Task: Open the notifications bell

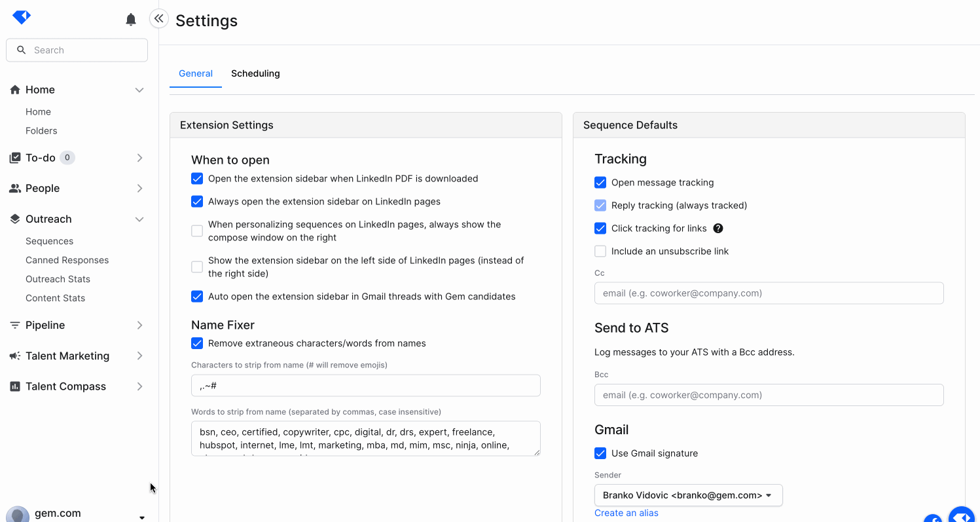Action: [x=131, y=20]
